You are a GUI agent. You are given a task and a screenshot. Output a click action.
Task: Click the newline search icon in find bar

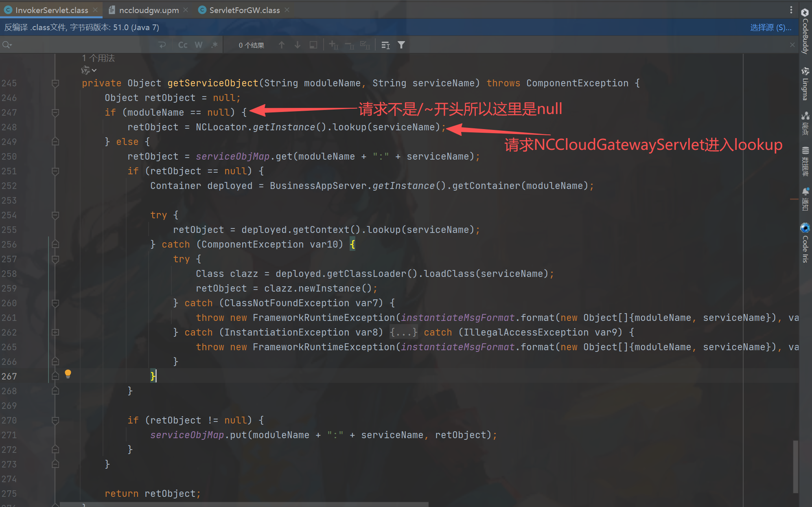tap(162, 45)
